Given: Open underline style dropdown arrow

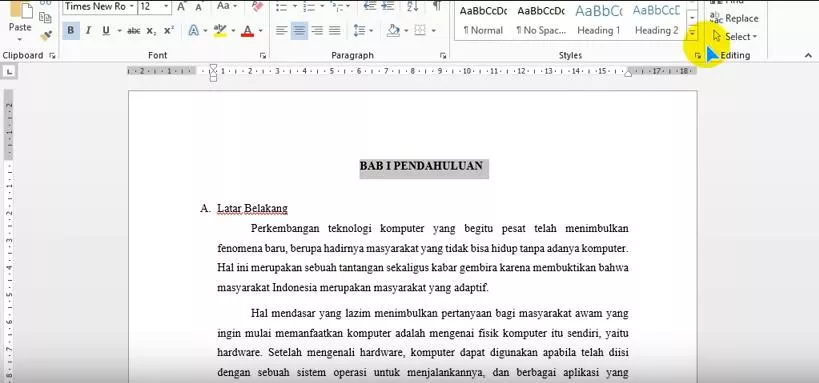Looking at the screenshot, I should (x=119, y=31).
